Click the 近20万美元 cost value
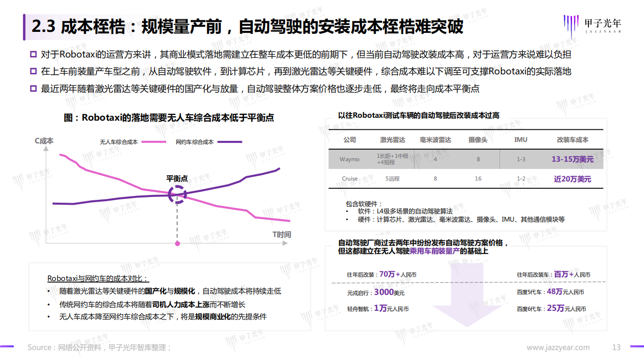 pyautogui.click(x=572, y=179)
